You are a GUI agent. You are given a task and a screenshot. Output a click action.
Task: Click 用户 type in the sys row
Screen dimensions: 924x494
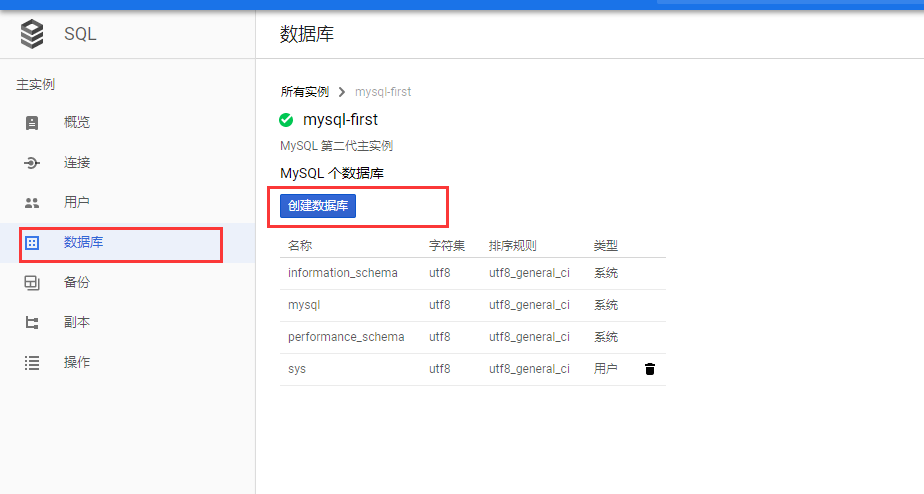coord(605,369)
